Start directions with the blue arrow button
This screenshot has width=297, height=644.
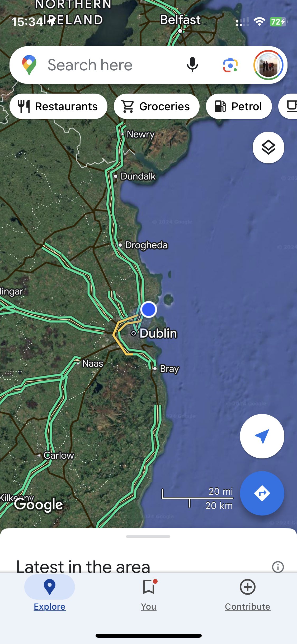[x=262, y=493]
